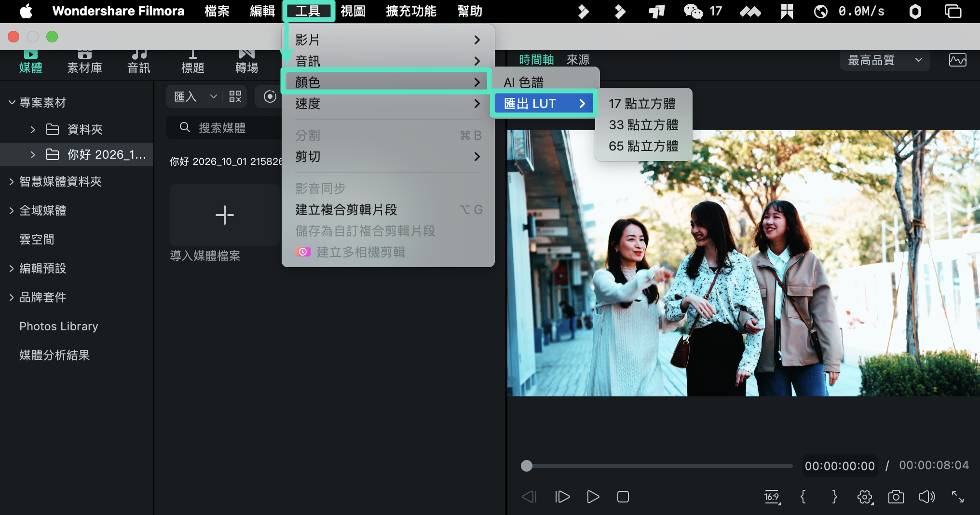Stop playback with the square button

coord(623,497)
